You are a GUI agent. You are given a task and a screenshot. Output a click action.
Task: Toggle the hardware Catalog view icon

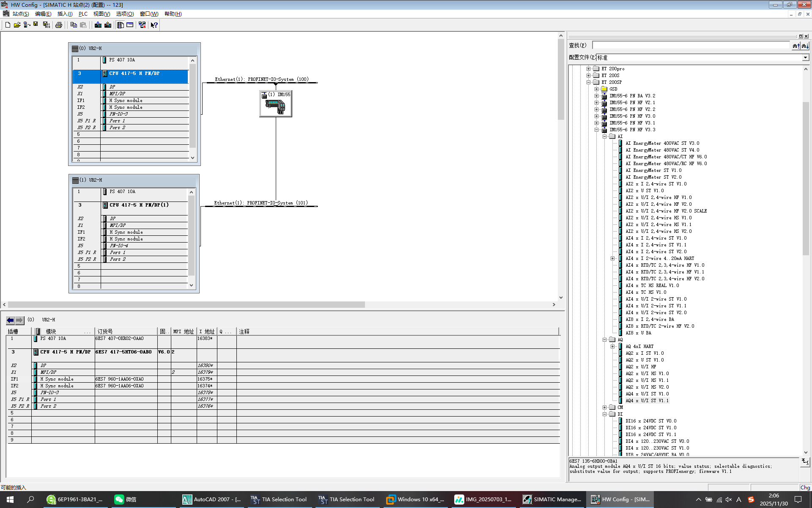(121, 25)
